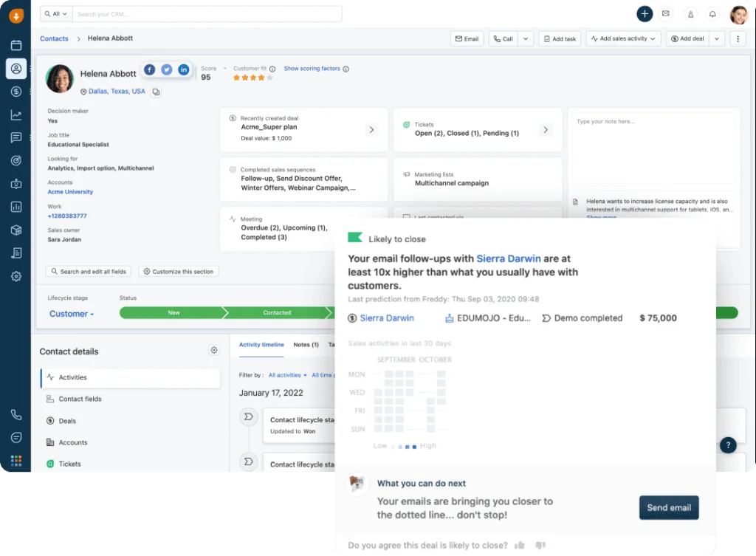This screenshot has width=756, height=556.
Task: Copy the Dallas, Texas address
Action: pos(156,92)
